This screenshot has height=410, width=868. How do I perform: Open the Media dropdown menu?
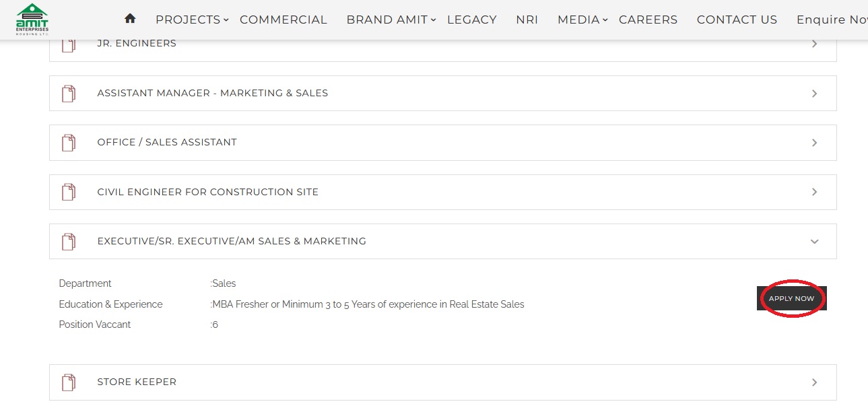click(x=582, y=20)
